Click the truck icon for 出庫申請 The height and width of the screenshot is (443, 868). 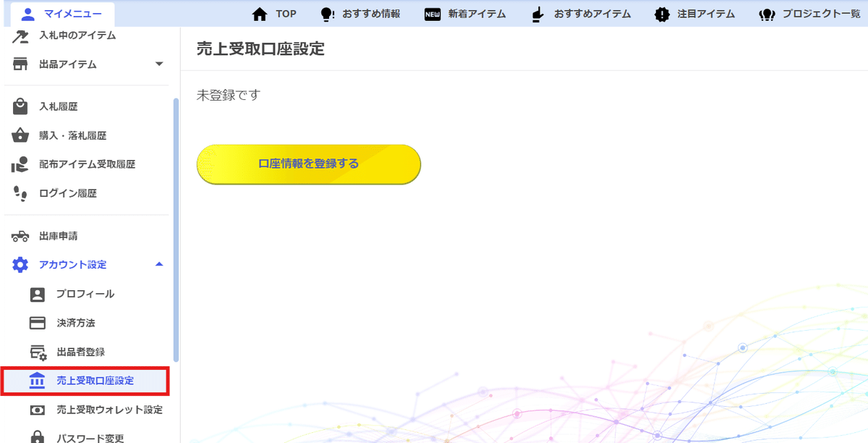pos(20,236)
